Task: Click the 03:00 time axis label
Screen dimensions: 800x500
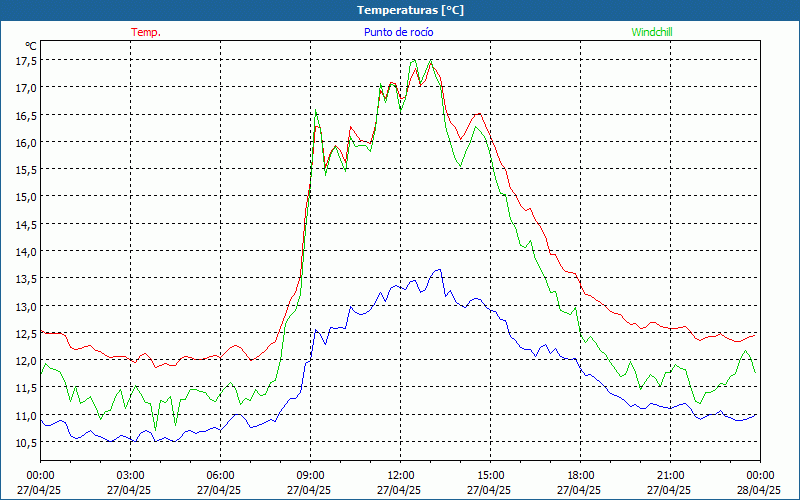Action: point(130,476)
